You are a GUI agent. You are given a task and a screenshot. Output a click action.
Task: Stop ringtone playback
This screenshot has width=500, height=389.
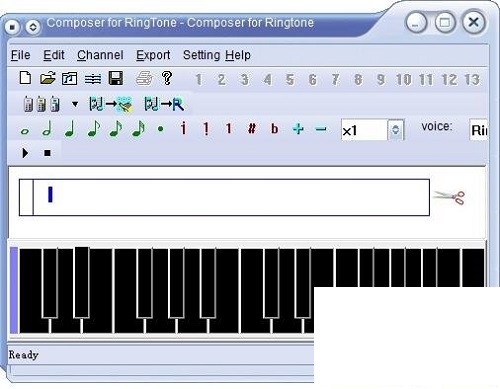(x=47, y=153)
